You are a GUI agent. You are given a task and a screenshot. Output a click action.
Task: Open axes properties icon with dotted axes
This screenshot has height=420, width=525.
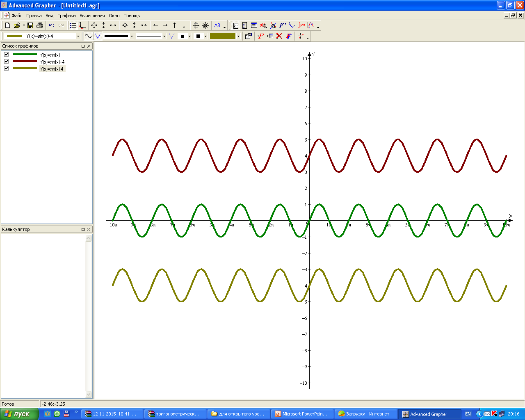82,25
